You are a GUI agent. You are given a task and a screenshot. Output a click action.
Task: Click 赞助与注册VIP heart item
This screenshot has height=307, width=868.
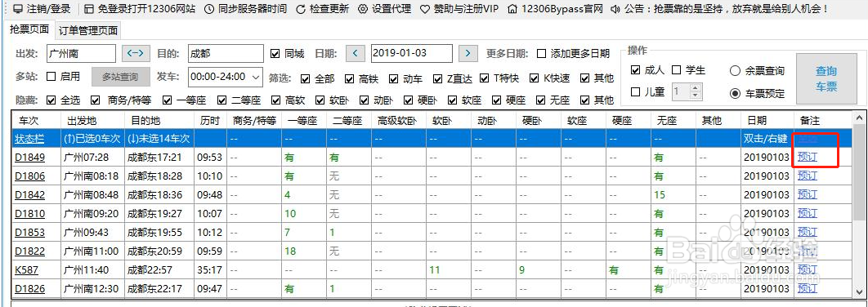tap(459, 9)
